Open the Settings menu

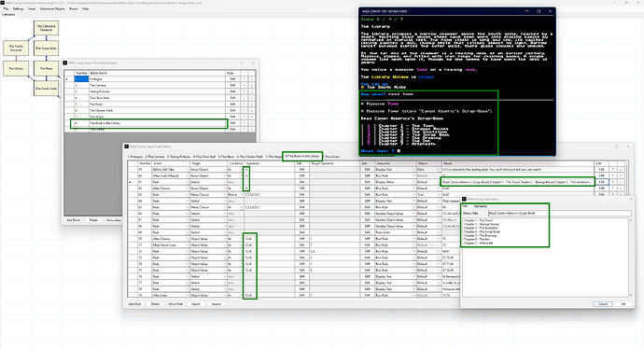18,8
